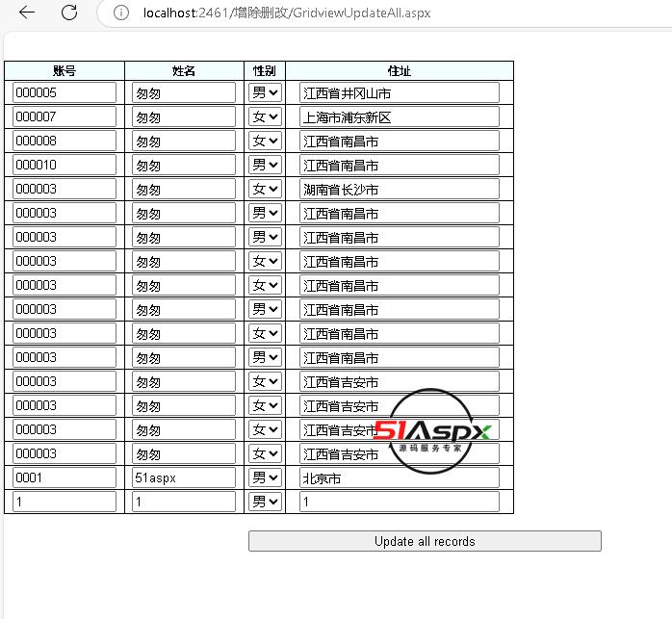Edit the name field in row 000008

184,141
